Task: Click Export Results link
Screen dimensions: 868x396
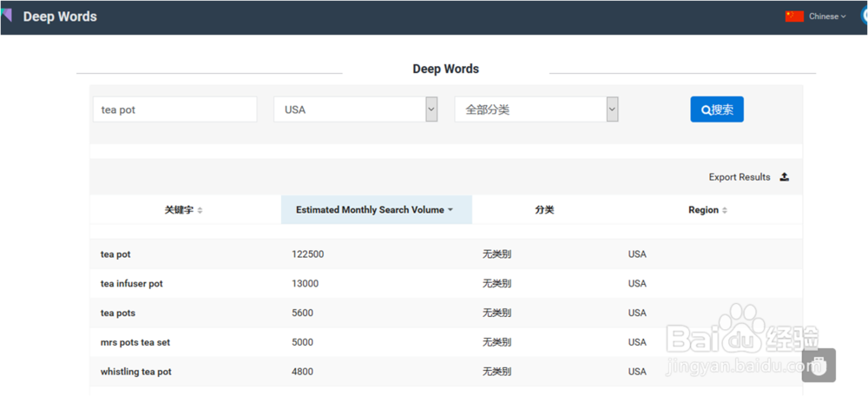Action: point(740,177)
